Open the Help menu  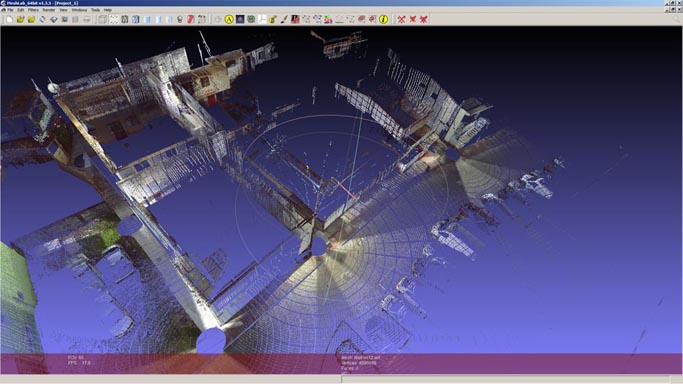pos(108,10)
